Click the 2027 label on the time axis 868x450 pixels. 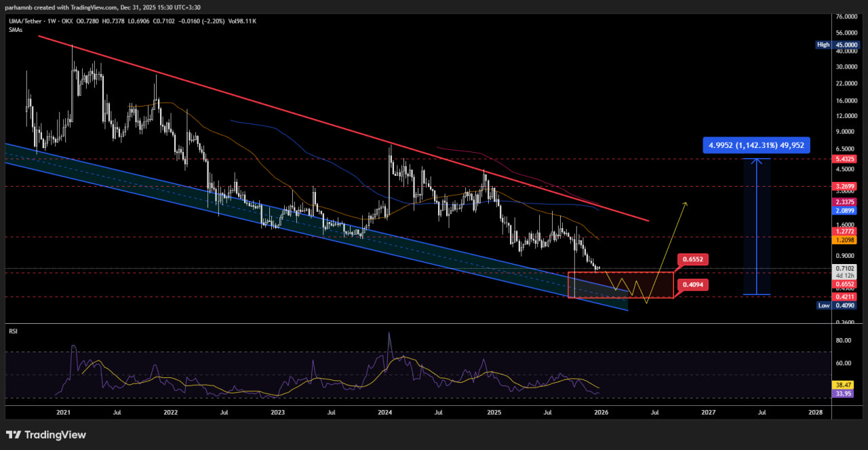point(708,412)
